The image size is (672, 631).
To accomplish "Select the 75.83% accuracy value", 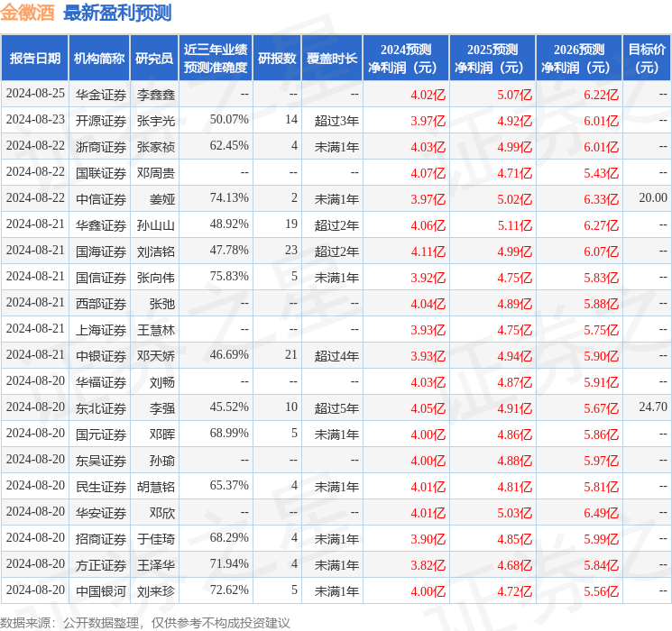I will coord(229,277).
